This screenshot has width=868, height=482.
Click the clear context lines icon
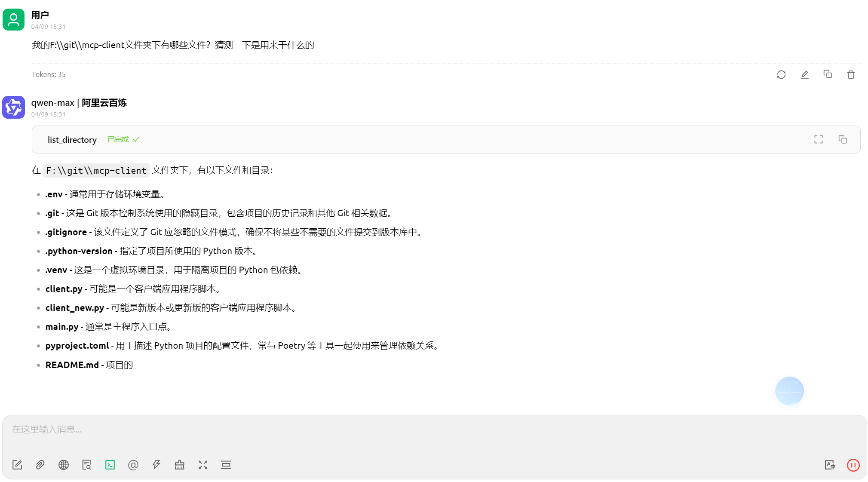pos(226,465)
